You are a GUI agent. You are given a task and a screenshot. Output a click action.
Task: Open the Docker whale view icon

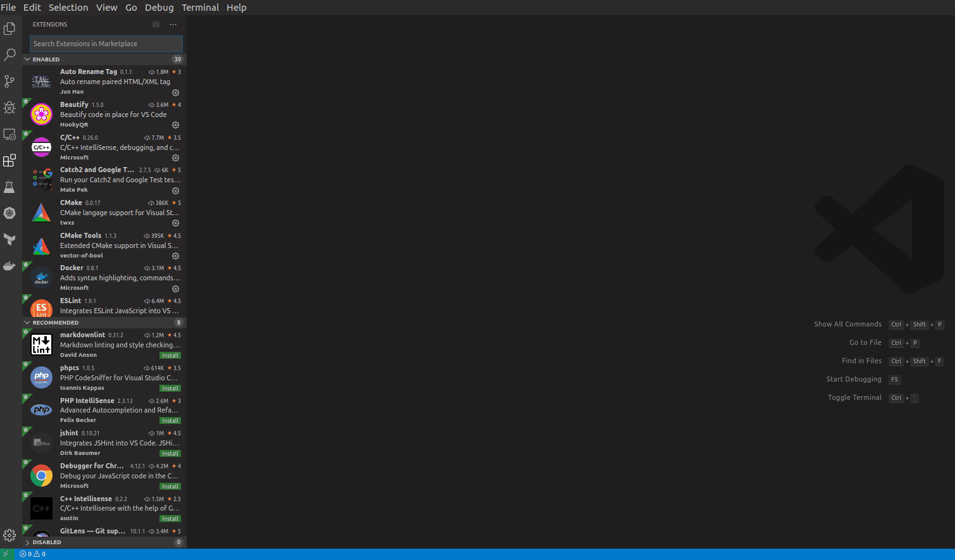[x=9, y=266]
